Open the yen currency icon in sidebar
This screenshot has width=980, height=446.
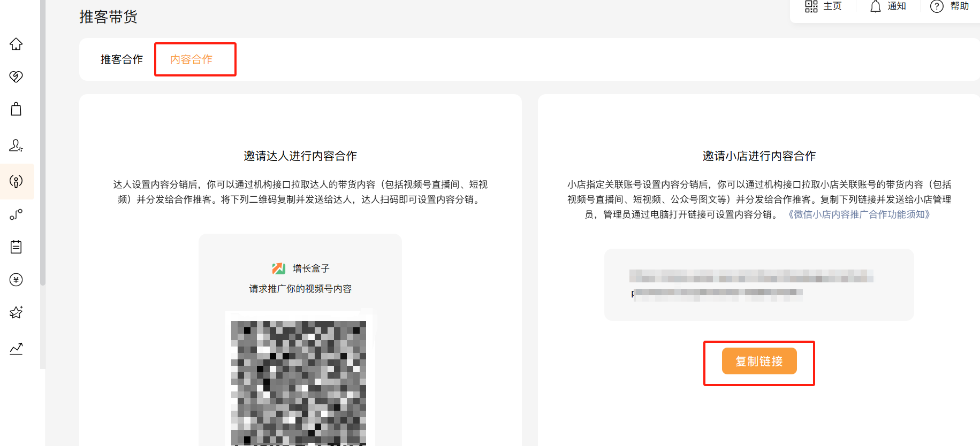[x=16, y=280]
